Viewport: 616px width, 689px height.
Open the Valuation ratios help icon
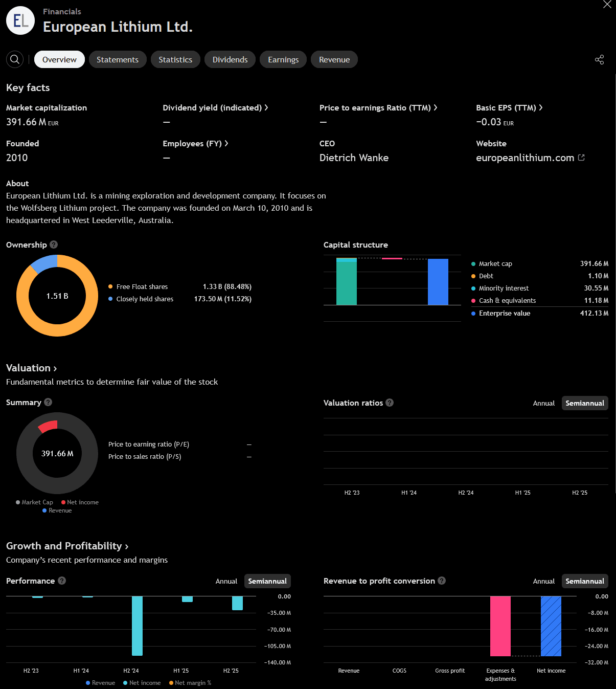pos(390,403)
